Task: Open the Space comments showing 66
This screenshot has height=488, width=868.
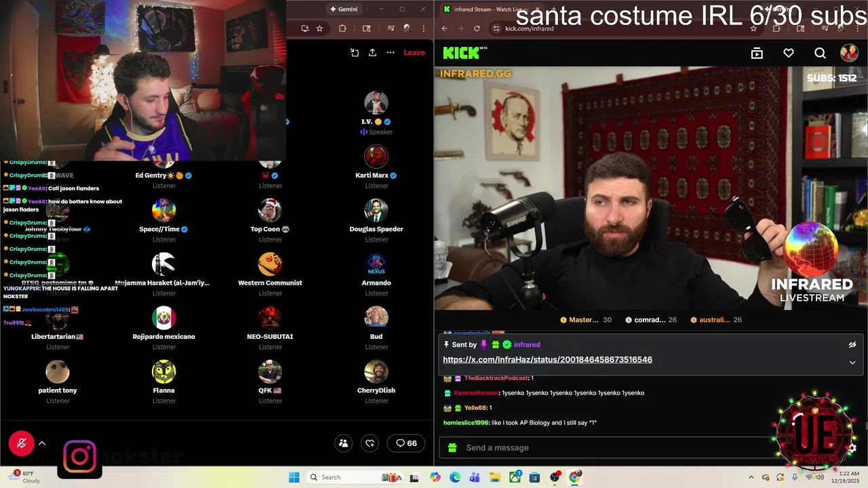Action: (x=407, y=443)
